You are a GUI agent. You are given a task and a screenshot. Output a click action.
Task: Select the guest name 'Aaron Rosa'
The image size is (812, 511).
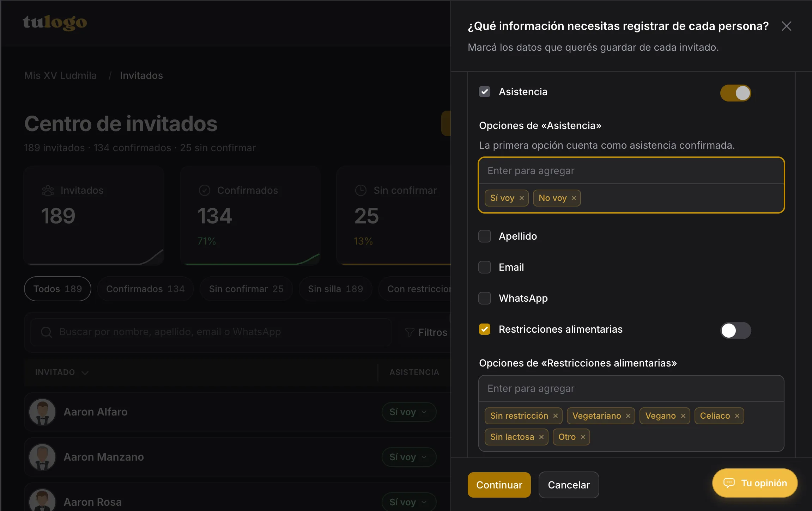[x=93, y=502]
